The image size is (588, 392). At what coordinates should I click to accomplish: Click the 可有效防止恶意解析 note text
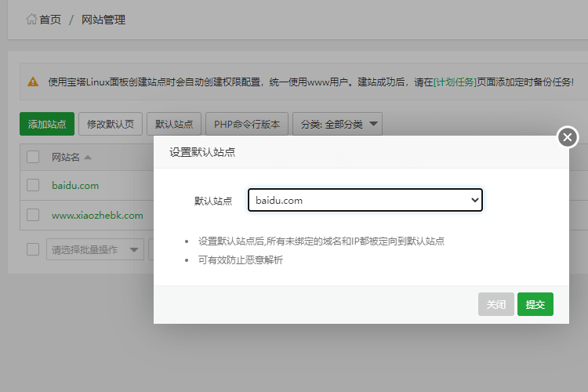click(241, 260)
